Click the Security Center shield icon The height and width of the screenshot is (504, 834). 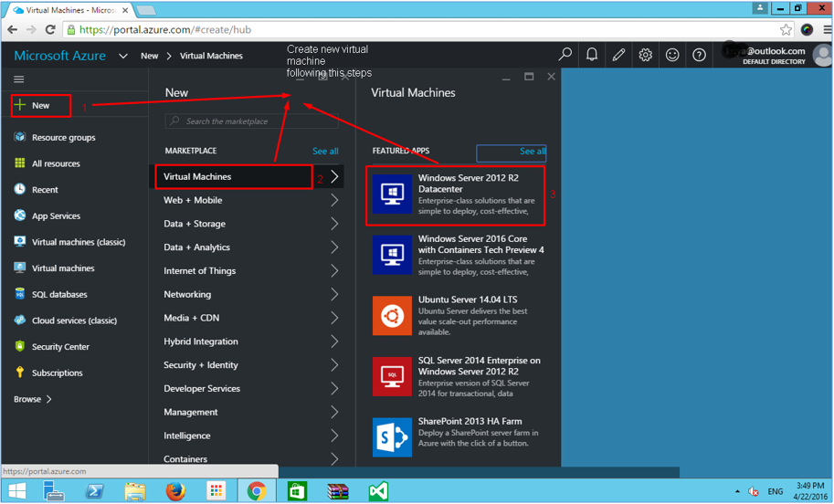(20, 345)
